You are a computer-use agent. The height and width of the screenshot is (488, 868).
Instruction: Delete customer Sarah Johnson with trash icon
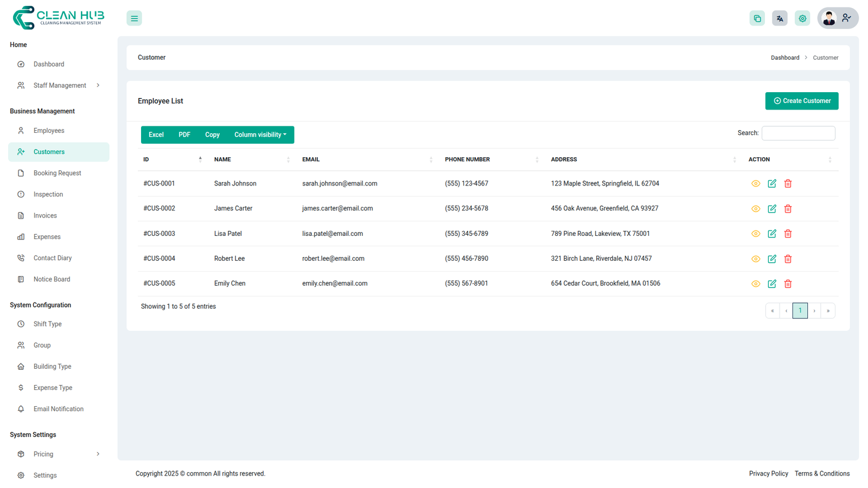[788, 184]
